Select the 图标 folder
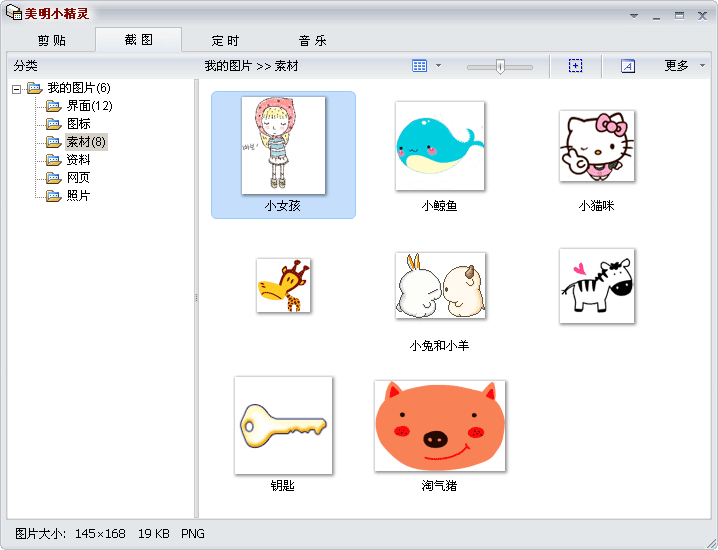The width and height of the screenshot is (718, 550). (x=78, y=124)
